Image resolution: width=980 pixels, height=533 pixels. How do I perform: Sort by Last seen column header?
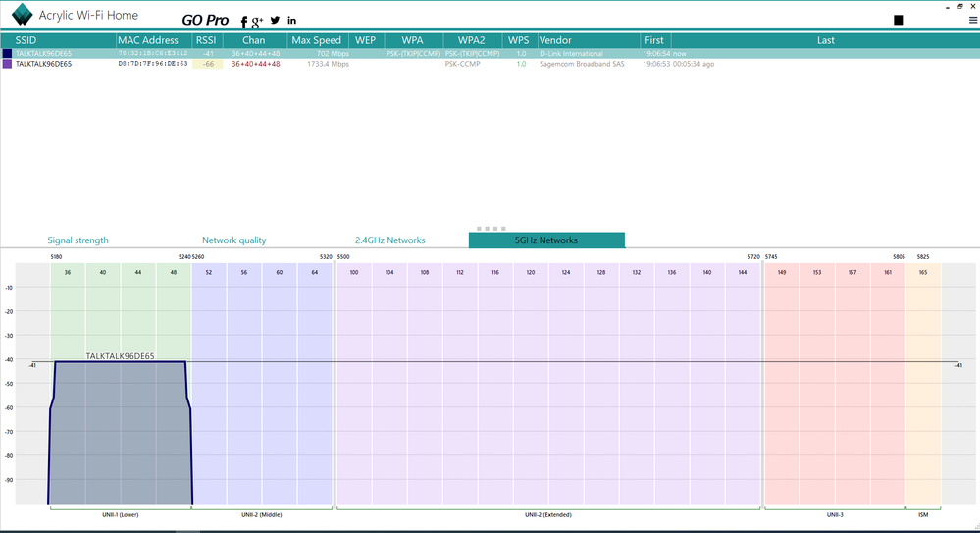(x=826, y=40)
